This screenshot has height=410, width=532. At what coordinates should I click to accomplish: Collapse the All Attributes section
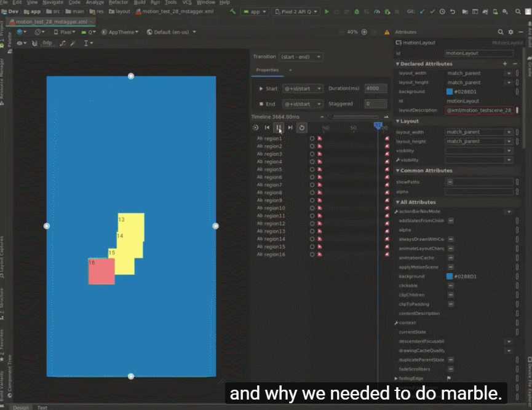[x=398, y=202]
